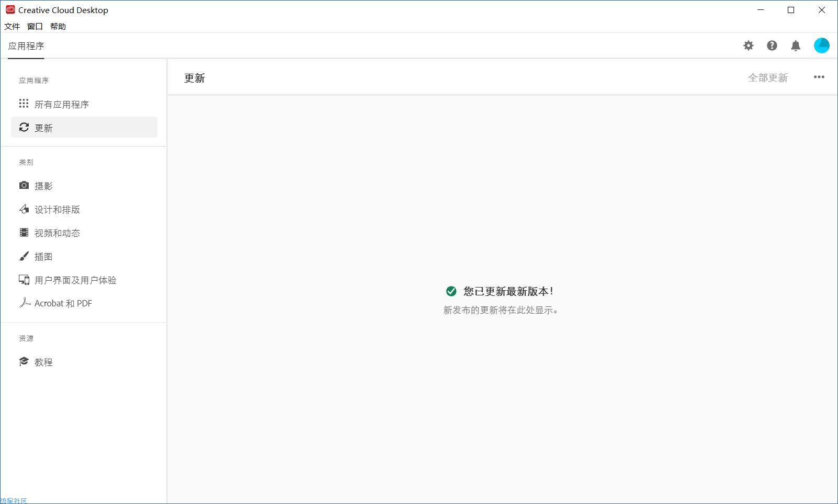Open the account profile avatar
Screen dimensions: 838x504
tap(822, 45)
